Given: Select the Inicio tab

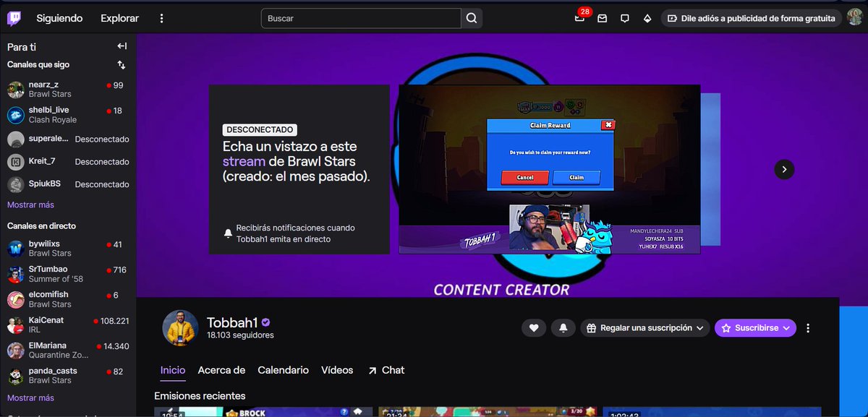Looking at the screenshot, I should click(173, 370).
